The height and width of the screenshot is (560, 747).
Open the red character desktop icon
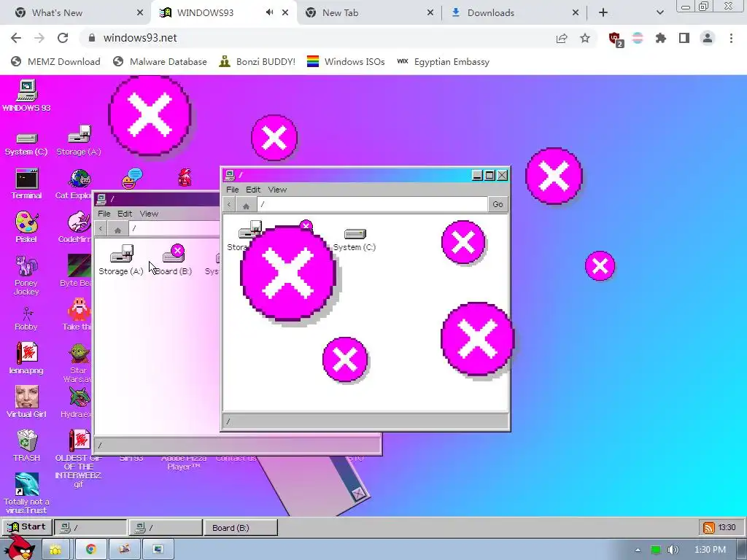pos(185,178)
